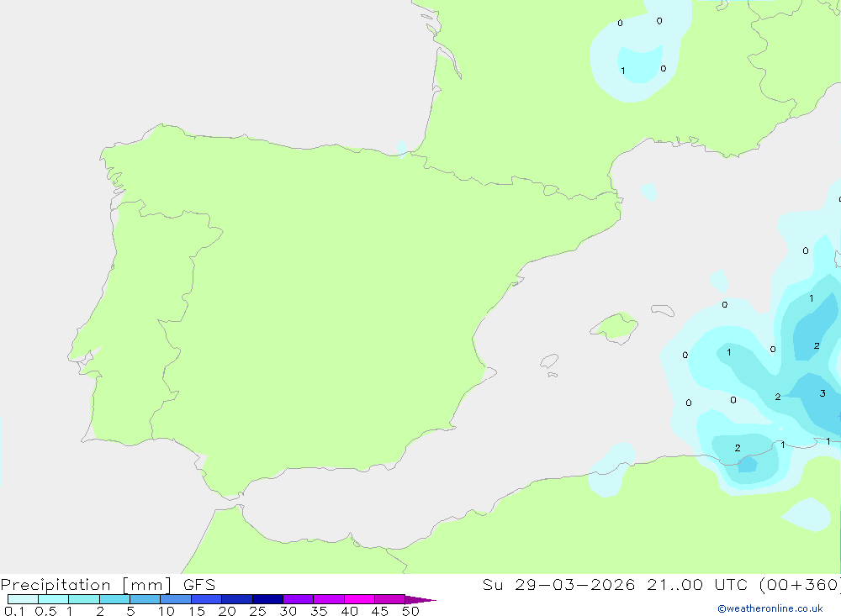841x616 pixels.
Task: Select the 1–2 mm legend color swatch
Action: click(x=83, y=599)
